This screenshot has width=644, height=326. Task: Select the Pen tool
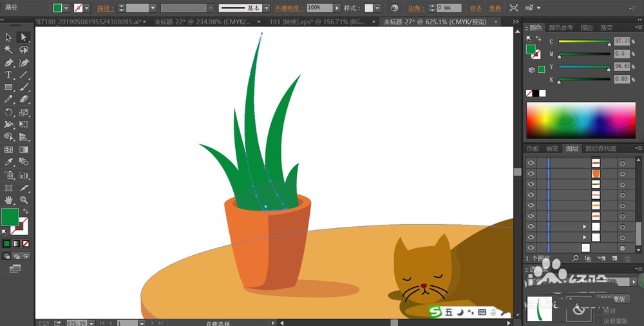click(8, 62)
